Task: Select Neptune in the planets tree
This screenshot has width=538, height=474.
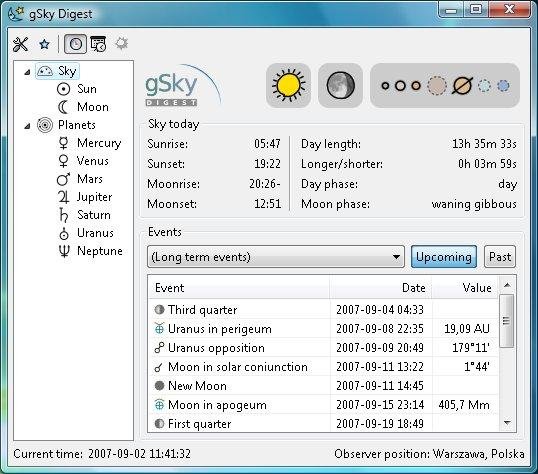Action: click(90, 251)
